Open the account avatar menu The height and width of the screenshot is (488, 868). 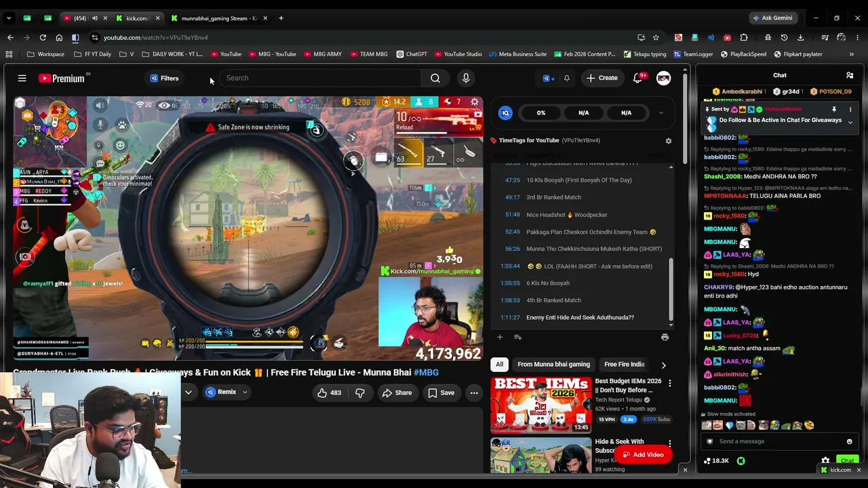663,78
